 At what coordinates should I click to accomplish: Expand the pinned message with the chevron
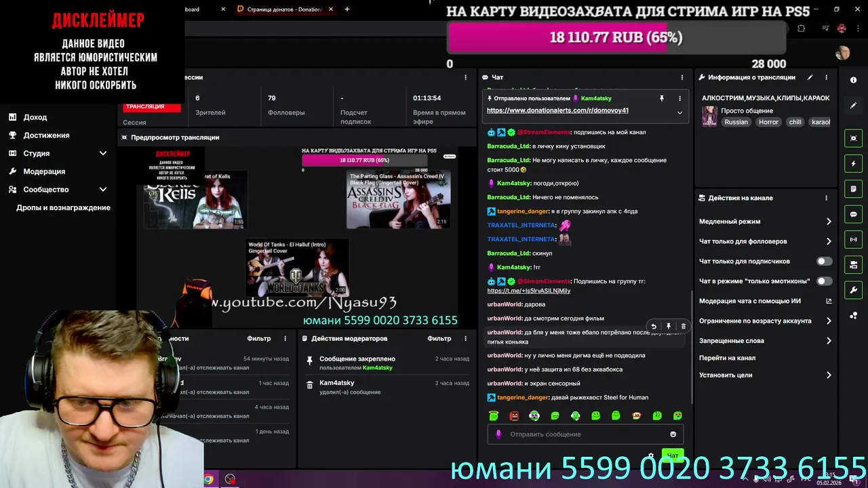(679, 113)
